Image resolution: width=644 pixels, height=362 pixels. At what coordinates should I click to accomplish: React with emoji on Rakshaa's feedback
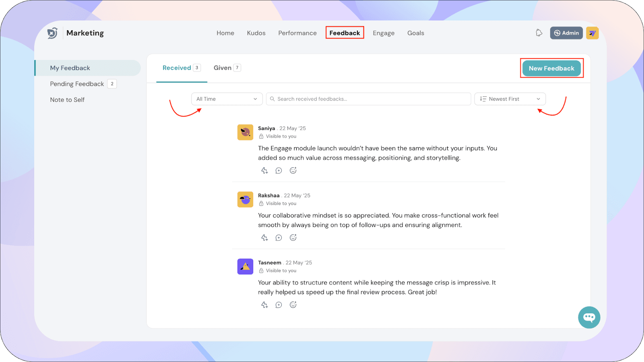click(x=293, y=238)
